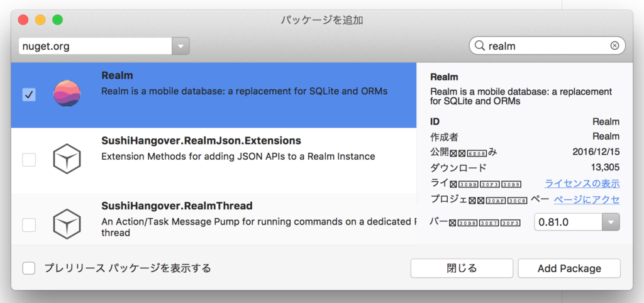The width and height of the screenshot is (644, 303).
Task: Click the 閉じる button
Action: point(462,268)
